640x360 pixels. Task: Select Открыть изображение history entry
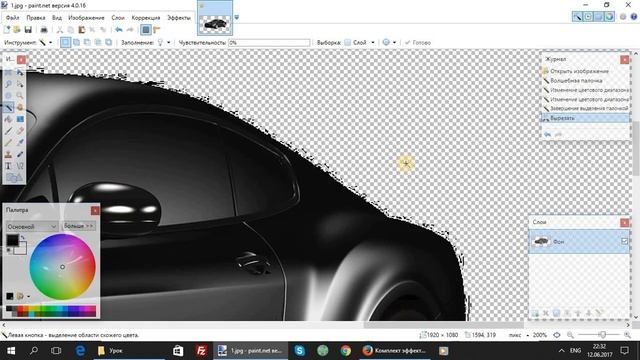click(584, 71)
